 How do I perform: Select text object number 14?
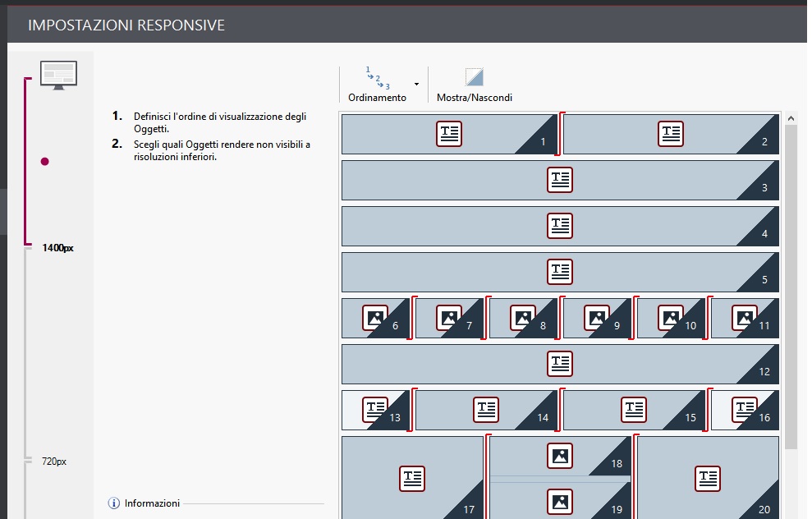[x=486, y=410]
